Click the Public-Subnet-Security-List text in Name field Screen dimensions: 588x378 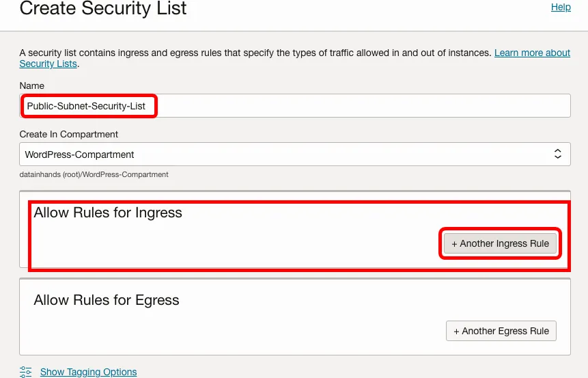pyautogui.click(x=86, y=106)
